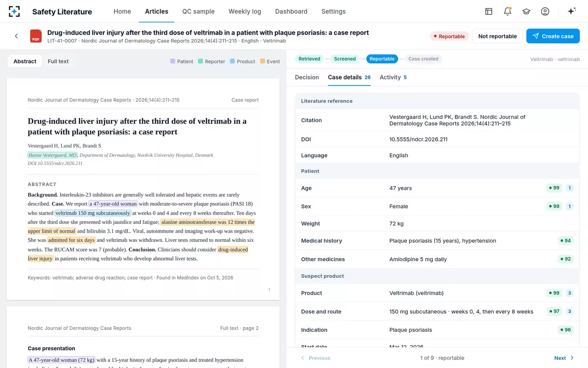Mark article as Not reportable
This screenshot has height=368, width=588.
497,36
